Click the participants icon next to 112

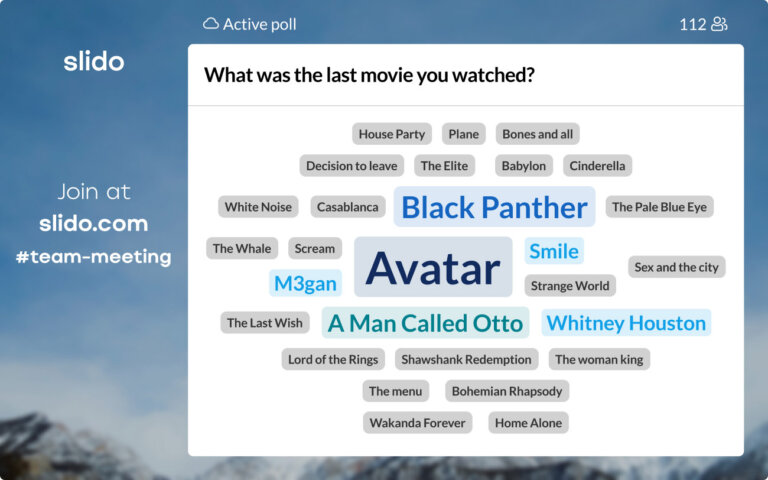[719, 24]
